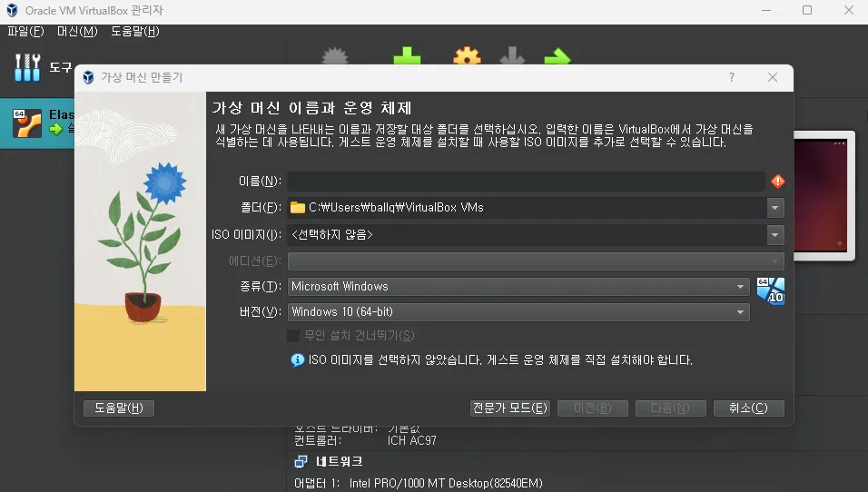This screenshot has height=492, width=868.
Task: Click the network icon beside 네트워크
Action: (301, 461)
